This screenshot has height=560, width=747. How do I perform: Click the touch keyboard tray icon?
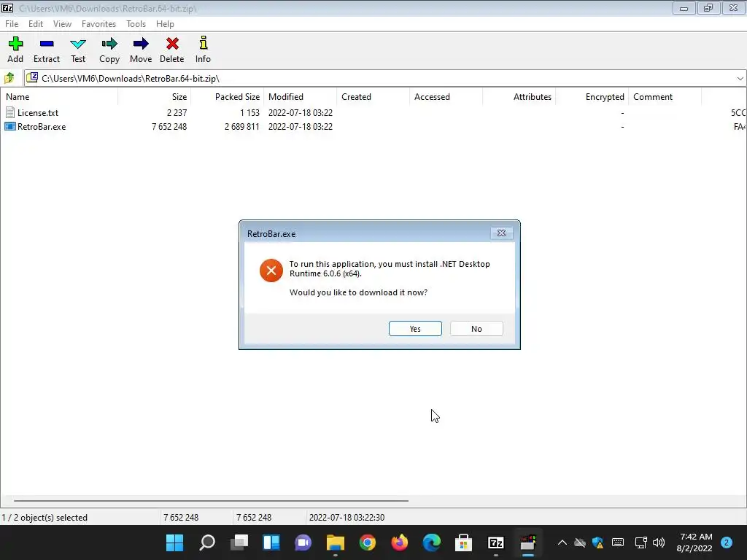[x=618, y=542]
